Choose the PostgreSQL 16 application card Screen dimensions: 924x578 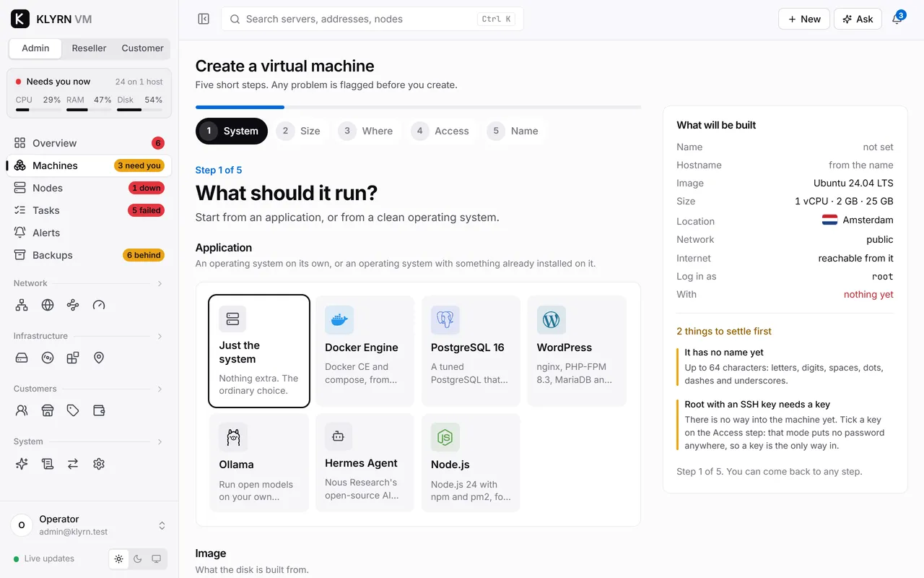(471, 351)
